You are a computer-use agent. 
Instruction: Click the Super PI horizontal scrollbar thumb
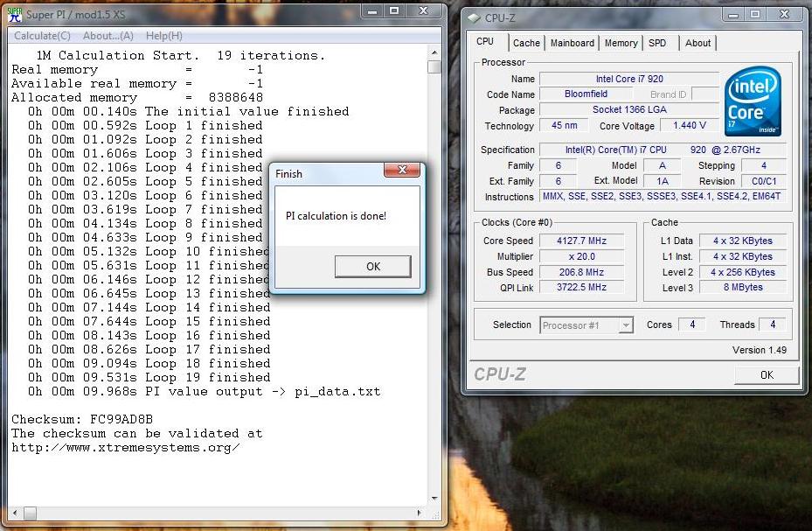coord(30,513)
